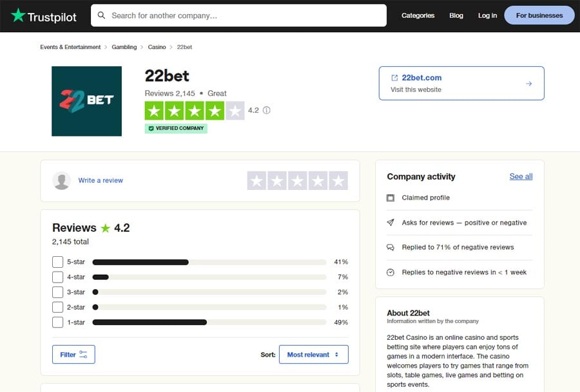The width and height of the screenshot is (580, 392).
Task: Click 'Replies to negative reviews in < 1 week'
Action: tap(464, 272)
